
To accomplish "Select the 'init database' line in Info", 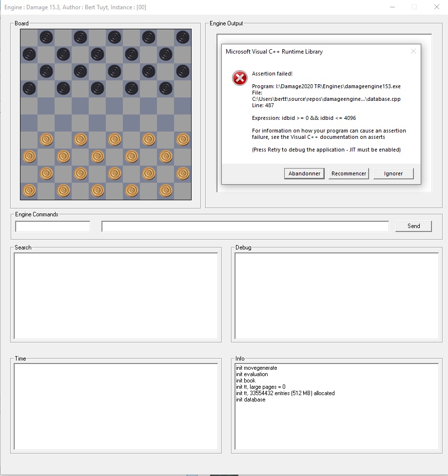I will click(251, 400).
